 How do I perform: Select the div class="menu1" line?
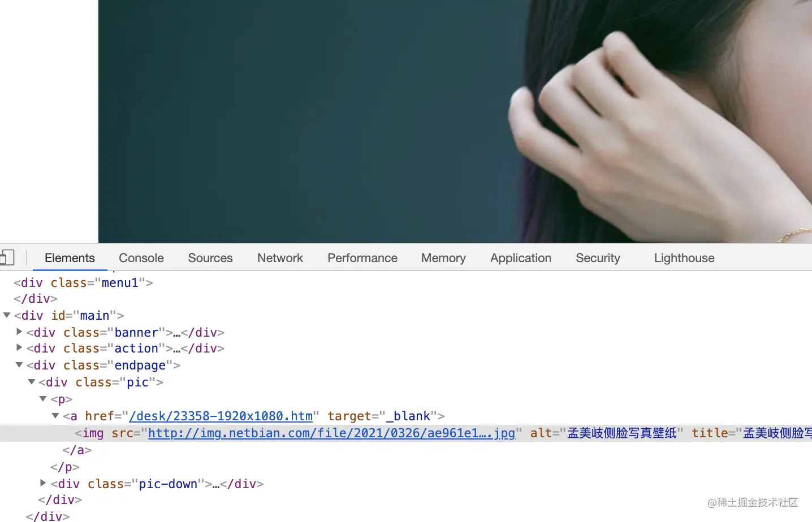click(x=83, y=282)
